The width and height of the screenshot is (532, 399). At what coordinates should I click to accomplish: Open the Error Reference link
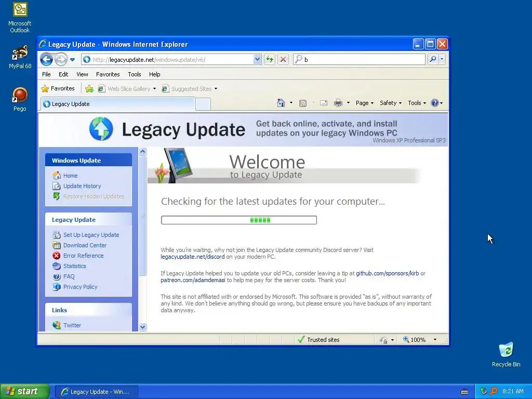84,256
